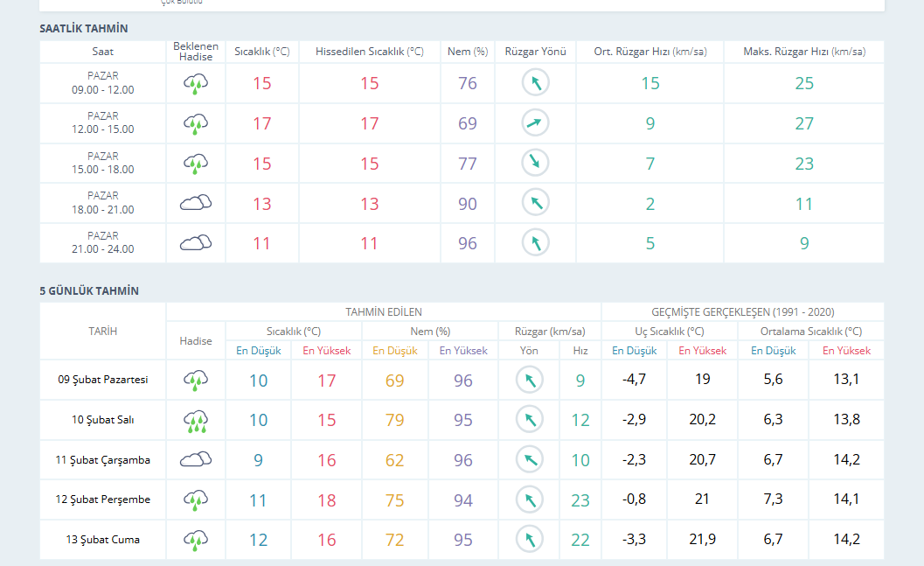Select the cloudy icon for 11 Şubat Çarşamba
The width and height of the screenshot is (924, 566).
196,460
